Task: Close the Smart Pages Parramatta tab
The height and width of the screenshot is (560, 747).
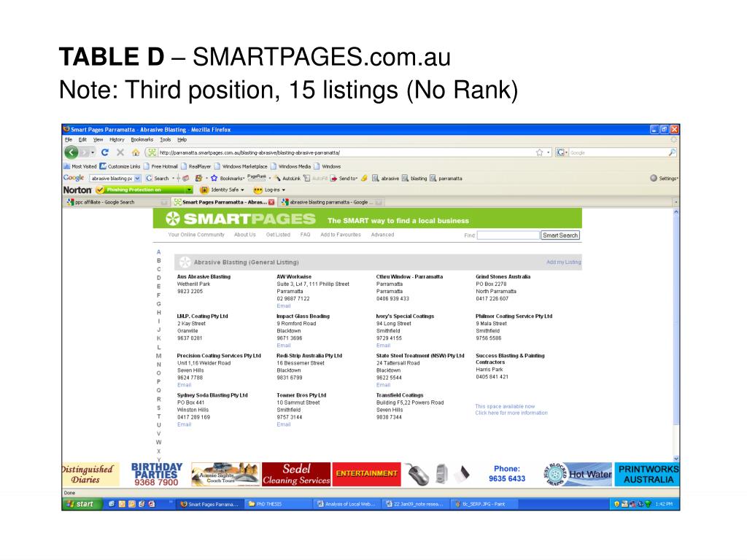Action: tap(271, 202)
